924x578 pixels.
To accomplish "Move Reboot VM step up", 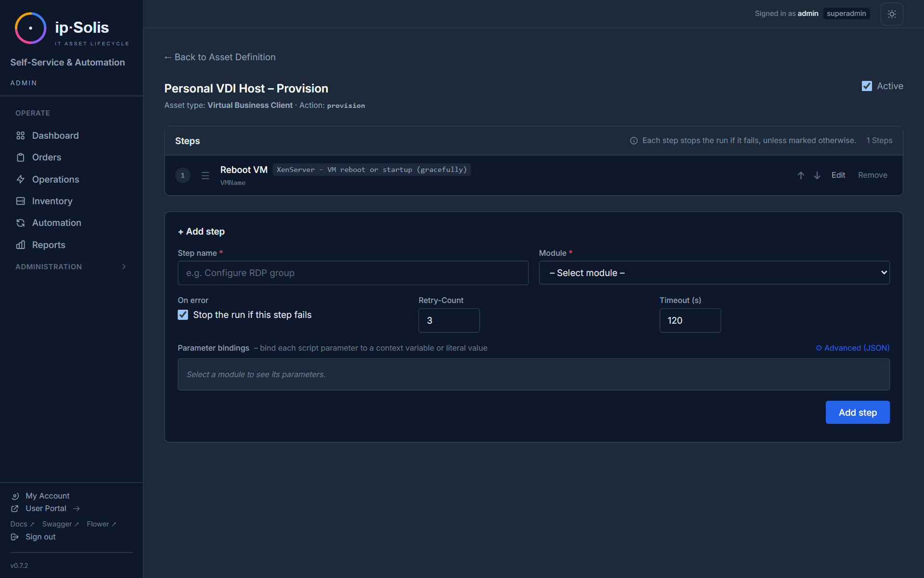I will [801, 175].
